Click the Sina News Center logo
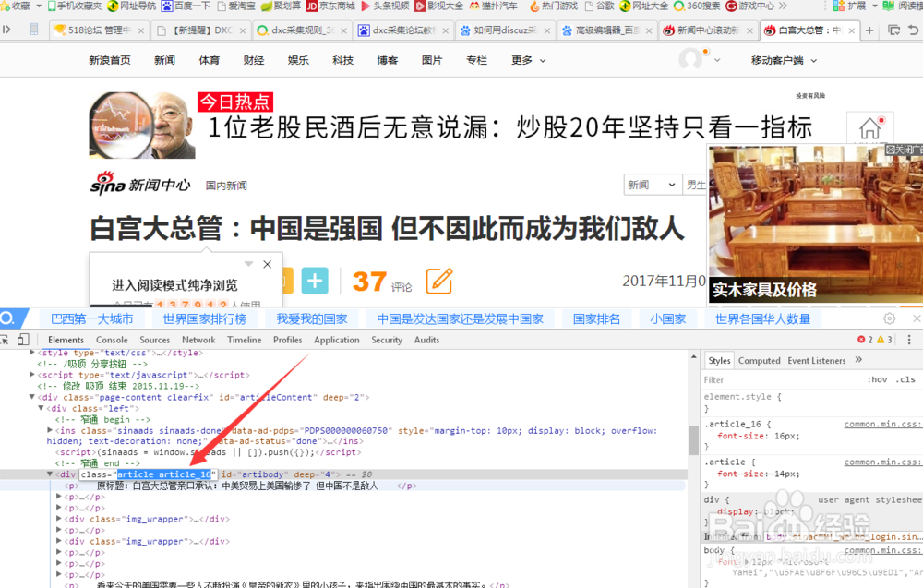The image size is (923, 588). click(140, 183)
